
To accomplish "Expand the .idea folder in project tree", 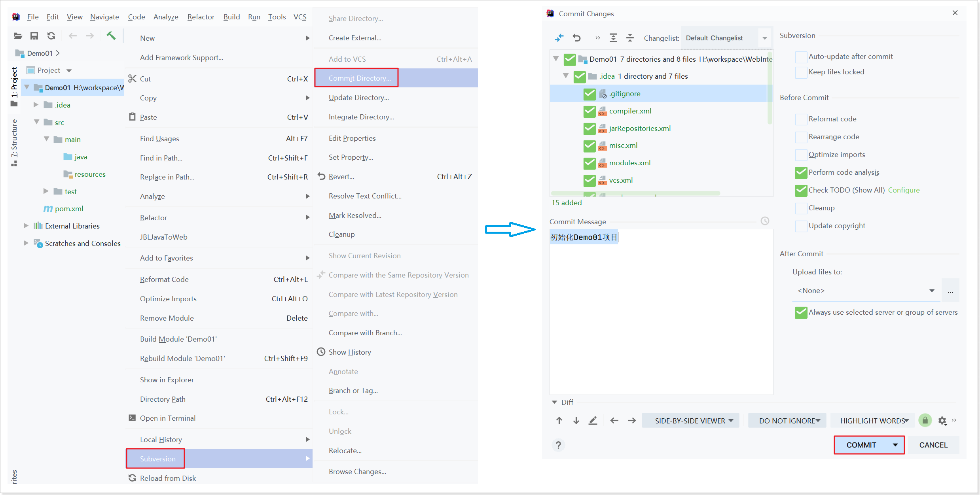I will pos(36,105).
